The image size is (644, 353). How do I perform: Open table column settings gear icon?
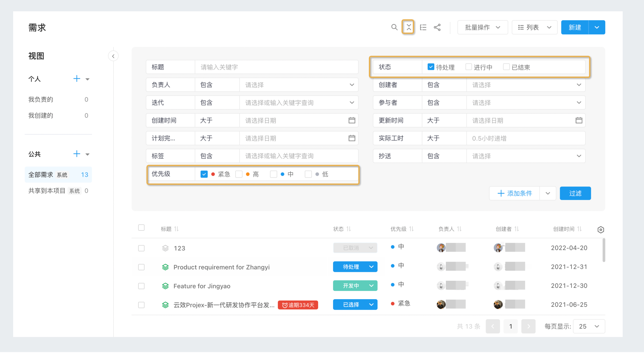click(x=601, y=230)
